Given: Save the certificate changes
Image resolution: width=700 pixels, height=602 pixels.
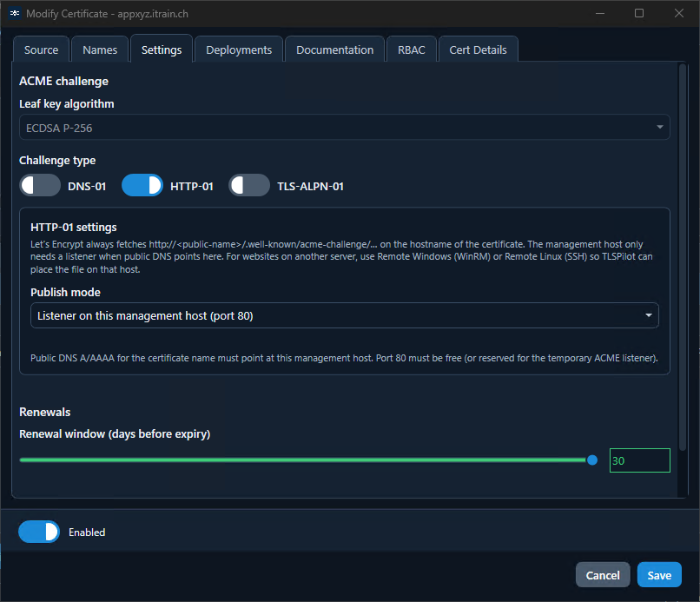Looking at the screenshot, I should coord(659,575).
